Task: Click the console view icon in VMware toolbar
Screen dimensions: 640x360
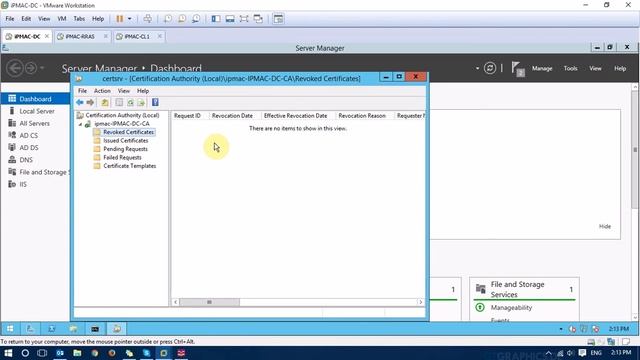Action: point(278,19)
